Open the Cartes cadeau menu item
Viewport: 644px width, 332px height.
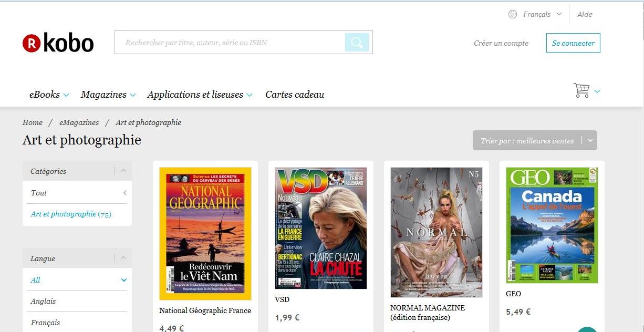(x=295, y=95)
